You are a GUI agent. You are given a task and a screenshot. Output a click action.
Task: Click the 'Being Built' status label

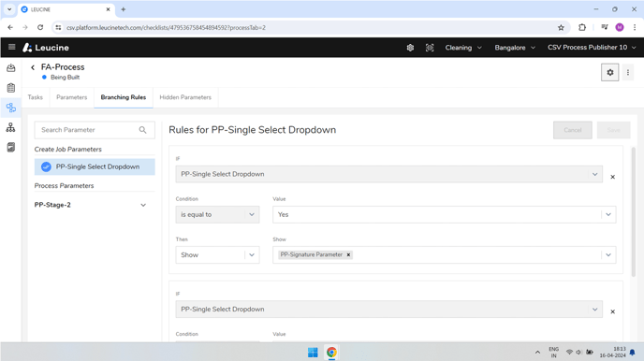click(x=65, y=77)
